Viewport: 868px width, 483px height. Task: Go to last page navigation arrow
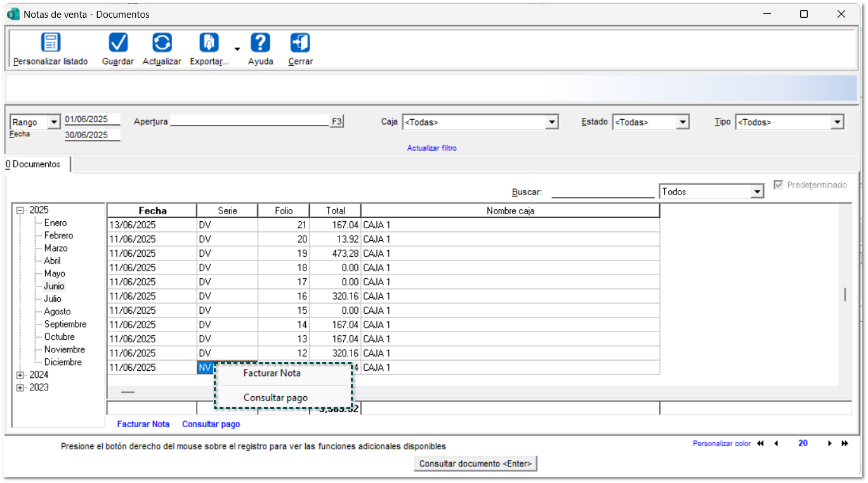pyautogui.click(x=845, y=444)
